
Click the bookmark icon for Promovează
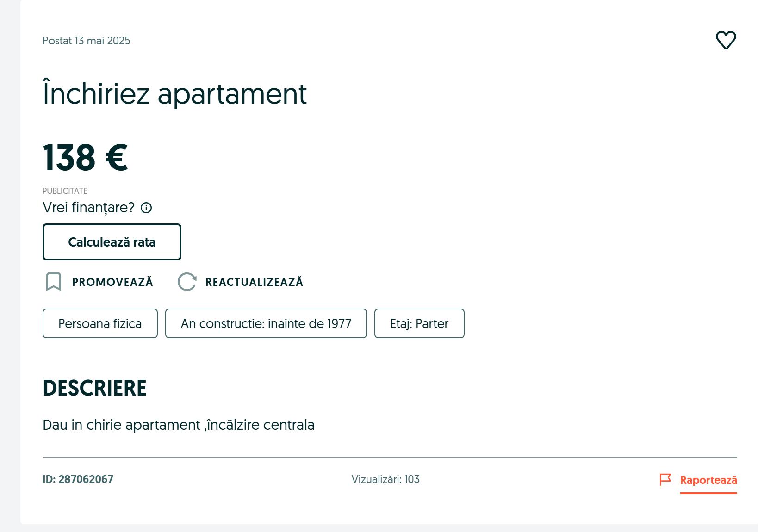coord(54,282)
